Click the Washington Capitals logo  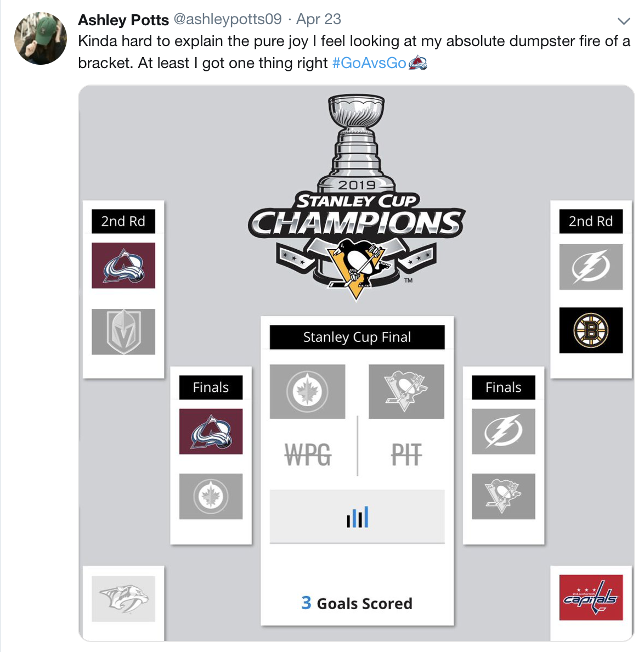[591, 598]
